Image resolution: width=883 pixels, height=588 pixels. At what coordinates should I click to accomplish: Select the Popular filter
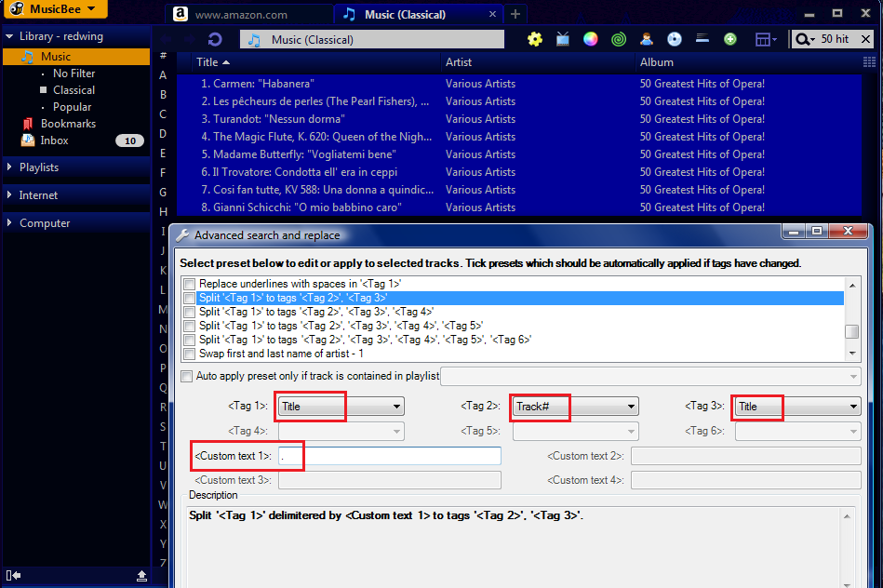[x=72, y=107]
